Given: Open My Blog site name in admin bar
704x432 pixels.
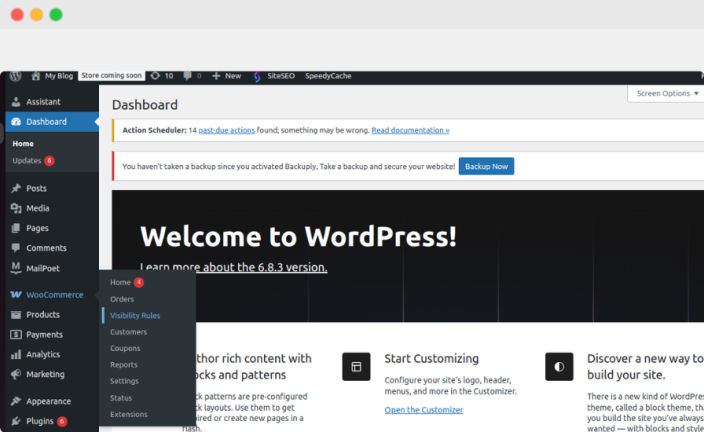Looking at the screenshot, I should tap(59, 76).
